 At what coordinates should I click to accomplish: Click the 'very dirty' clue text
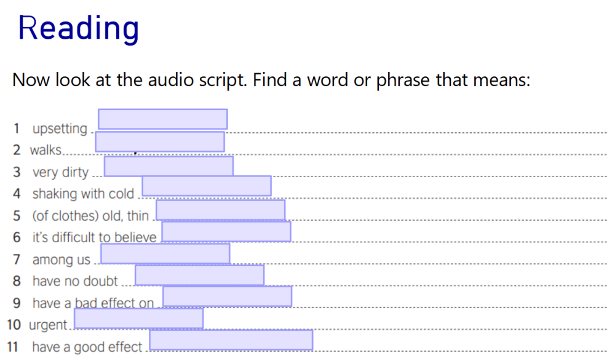pyautogui.click(x=60, y=172)
